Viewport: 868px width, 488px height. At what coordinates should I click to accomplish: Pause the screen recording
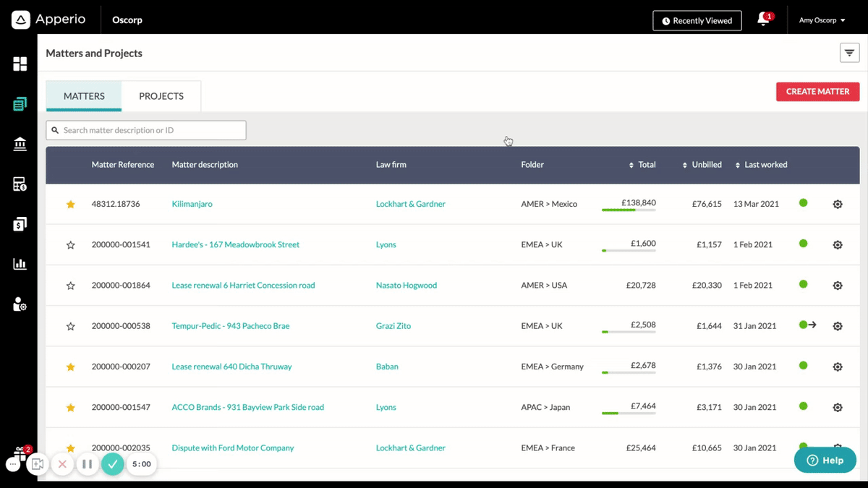click(87, 464)
